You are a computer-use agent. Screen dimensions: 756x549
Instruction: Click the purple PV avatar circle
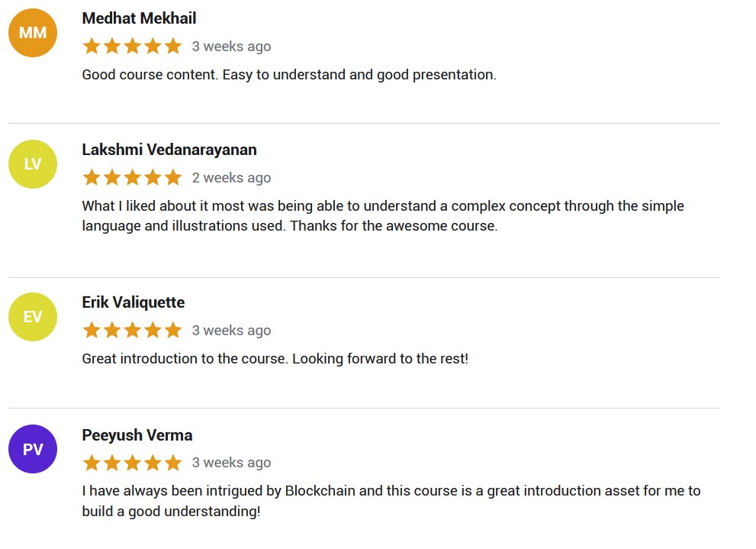point(33,449)
